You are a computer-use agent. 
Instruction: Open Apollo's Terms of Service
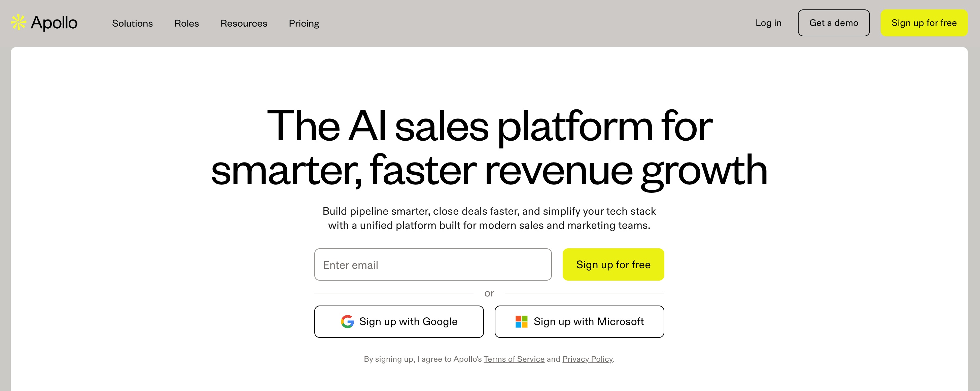[514, 359]
